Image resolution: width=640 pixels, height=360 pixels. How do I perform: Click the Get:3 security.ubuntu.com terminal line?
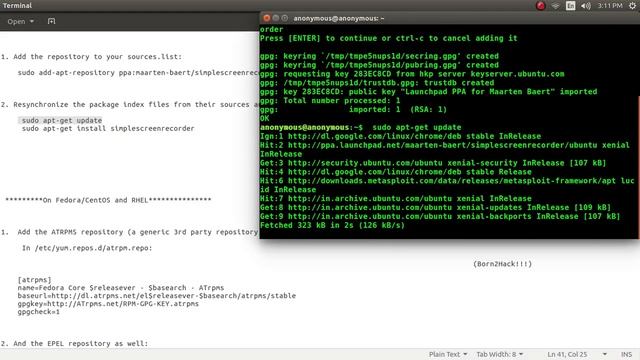(x=433, y=163)
